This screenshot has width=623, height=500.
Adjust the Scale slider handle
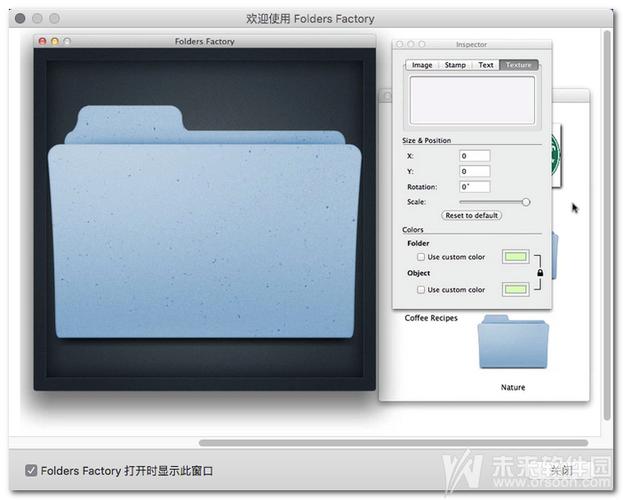(x=526, y=202)
